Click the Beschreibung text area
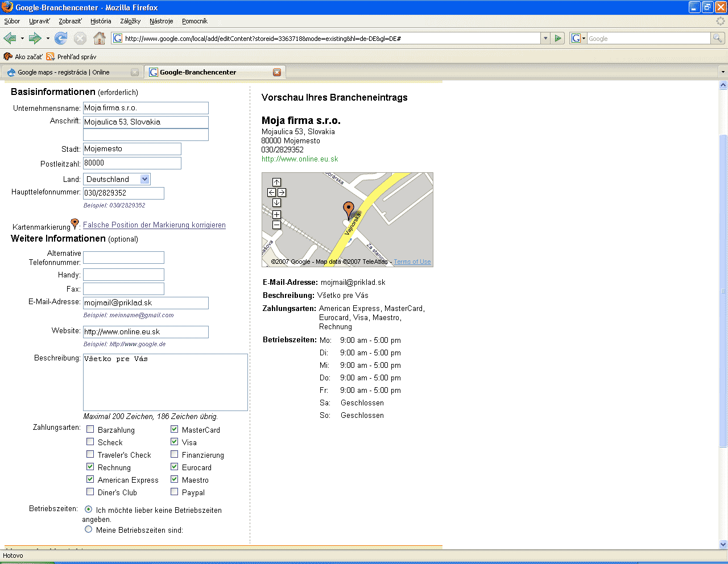This screenshot has height=564, width=728. point(166,382)
